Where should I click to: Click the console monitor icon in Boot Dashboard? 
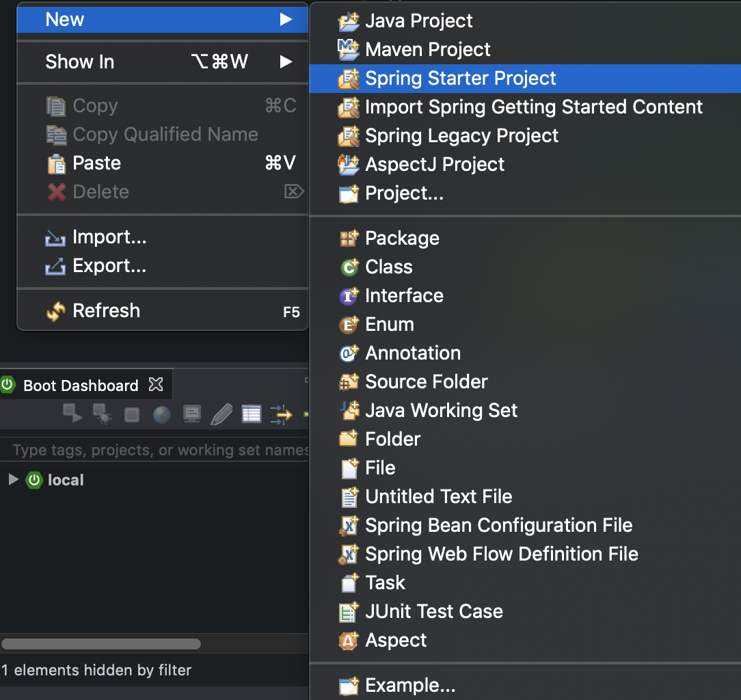coord(192,414)
